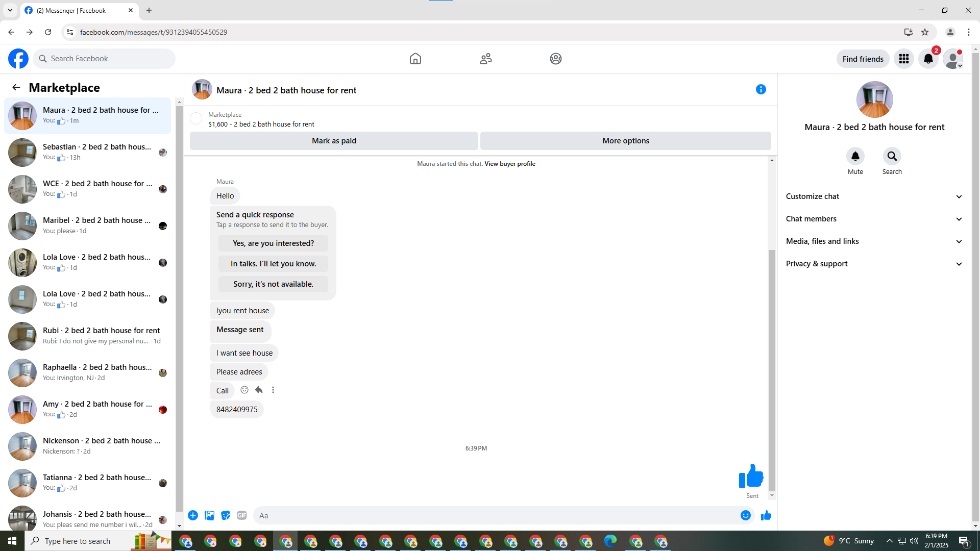This screenshot has height=551, width=980.
Task: Mute this conversation
Action: point(855,156)
